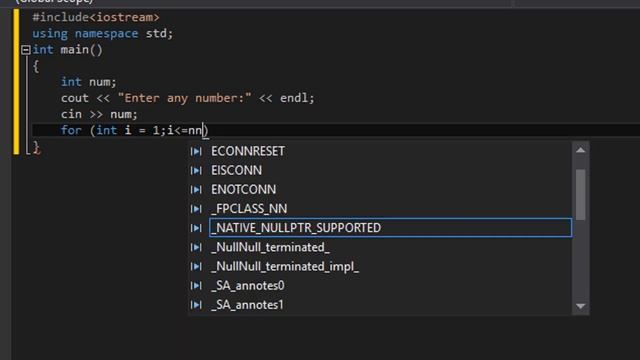This screenshot has width=640, height=360.
Task: Click the "Enter any number:" string
Action: [x=184, y=98]
